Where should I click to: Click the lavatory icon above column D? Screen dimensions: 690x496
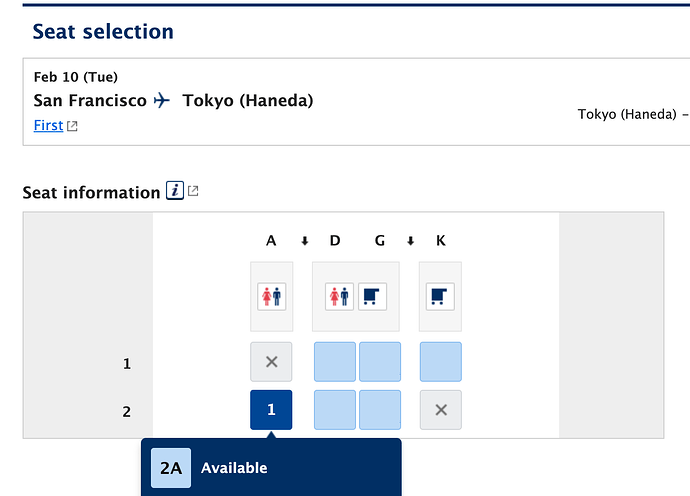pos(339,297)
